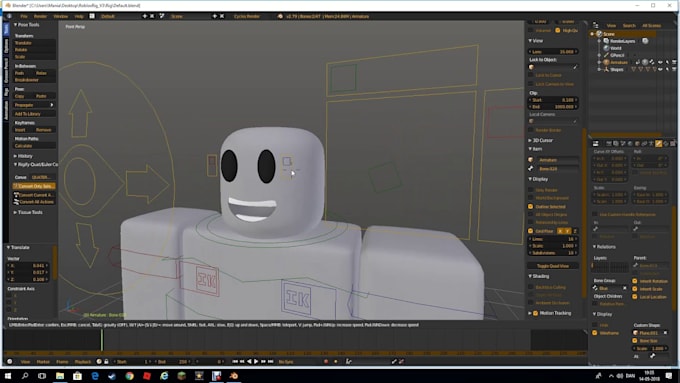The height and width of the screenshot is (383, 680).
Task: Jump to timeline end frame button
Action: (x=271, y=361)
